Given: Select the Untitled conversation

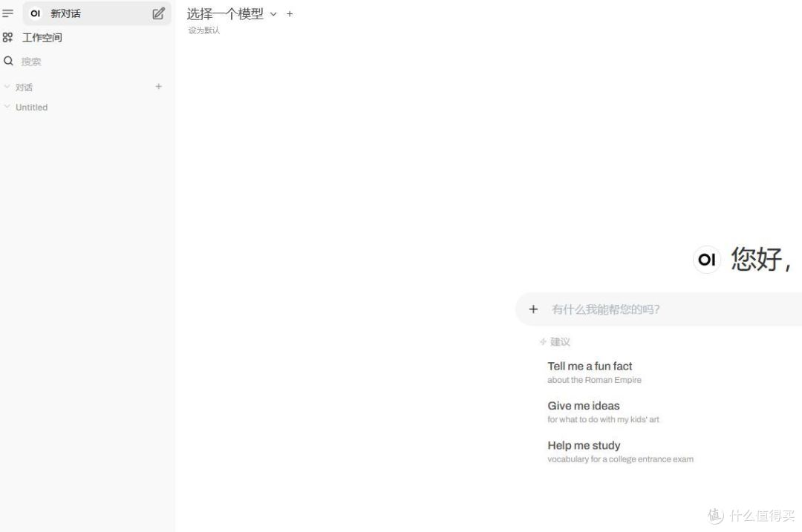Looking at the screenshot, I should (x=33, y=107).
